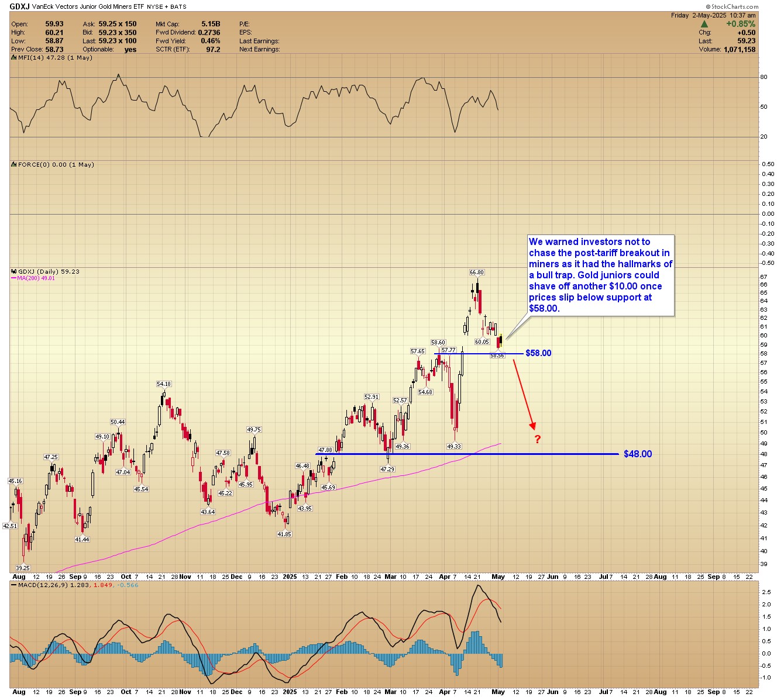Image resolution: width=784 pixels, height=697 pixels.
Task: Click the 52.57 price label
Action: click(400, 401)
